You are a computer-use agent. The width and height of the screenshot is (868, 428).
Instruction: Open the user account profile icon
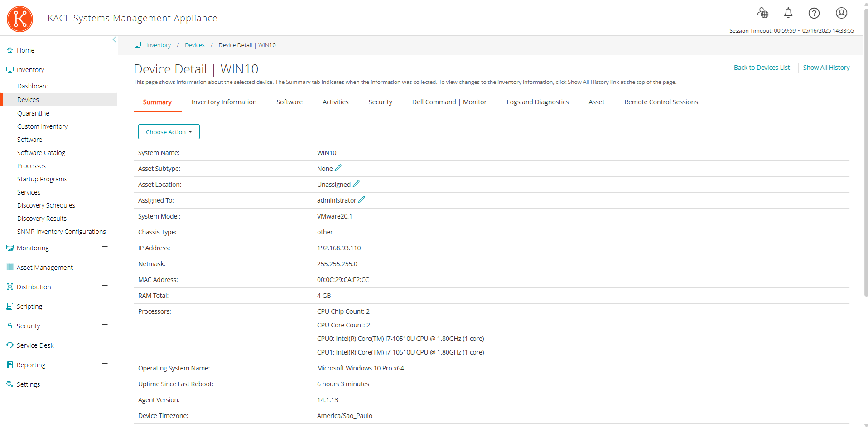[841, 13]
